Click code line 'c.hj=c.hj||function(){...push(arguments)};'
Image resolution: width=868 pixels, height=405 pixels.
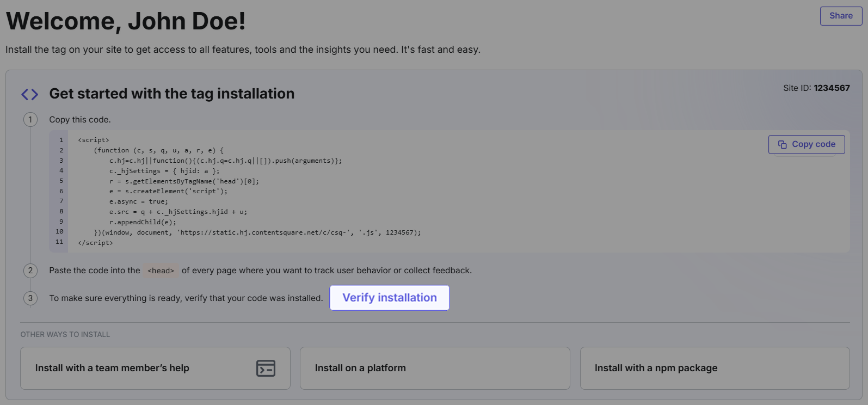(225, 161)
